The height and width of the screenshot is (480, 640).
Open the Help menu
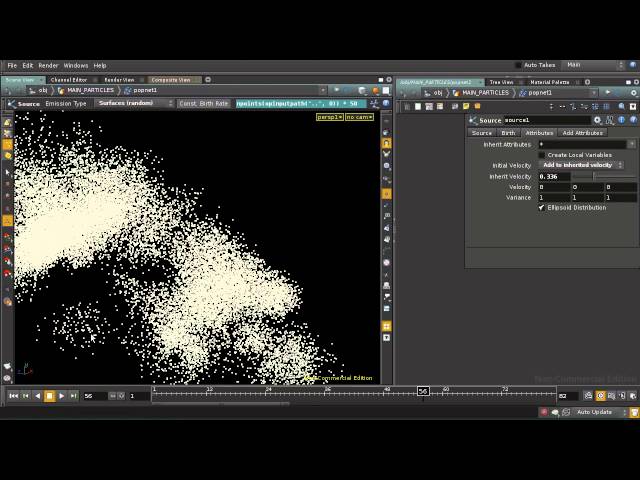[x=100, y=65]
